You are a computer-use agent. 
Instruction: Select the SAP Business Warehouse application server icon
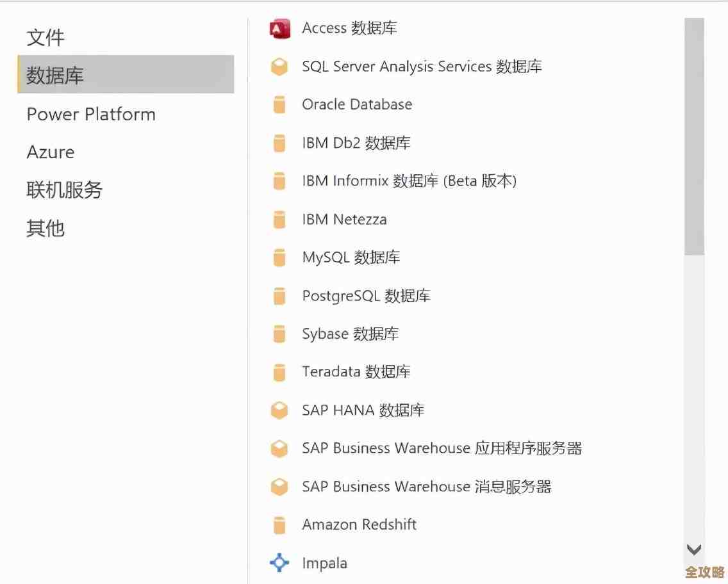279,448
